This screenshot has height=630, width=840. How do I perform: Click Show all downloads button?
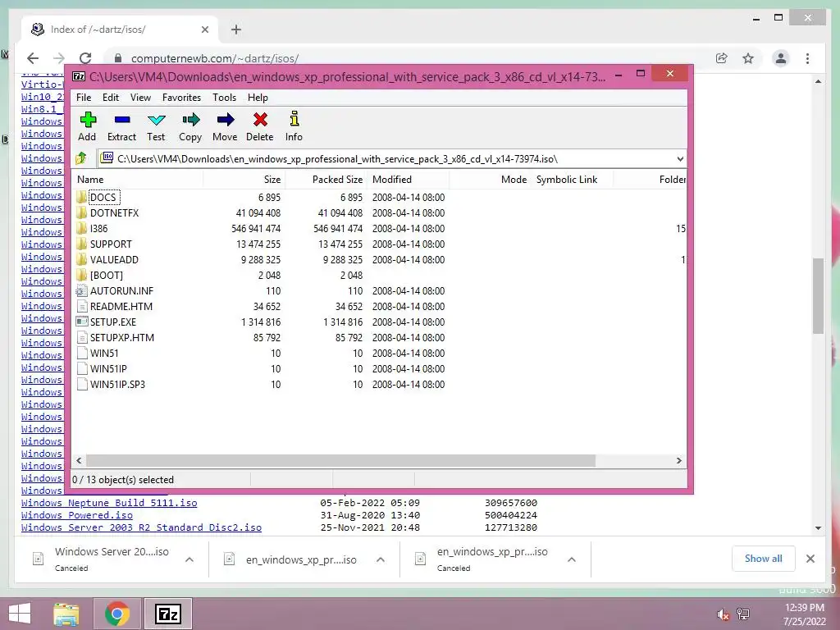tap(763, 559)
